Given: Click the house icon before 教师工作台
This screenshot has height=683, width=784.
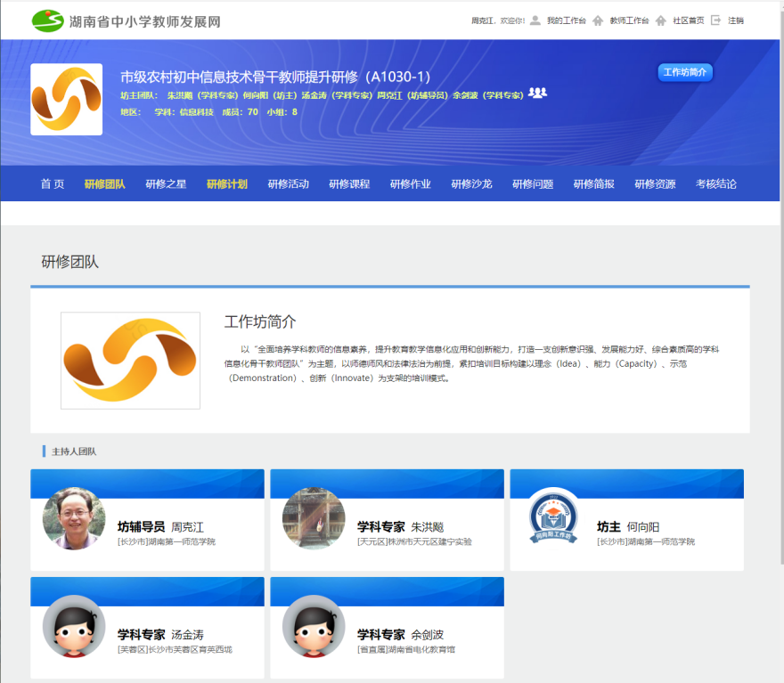Looking at the screenshot, I should (x=598, y=20).
